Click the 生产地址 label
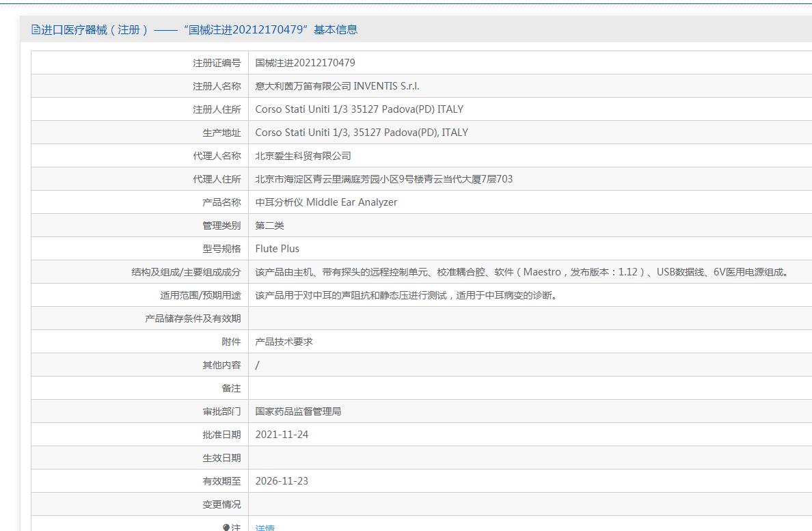The width and height of the screenshot is (812, 531). pos(221,133)
